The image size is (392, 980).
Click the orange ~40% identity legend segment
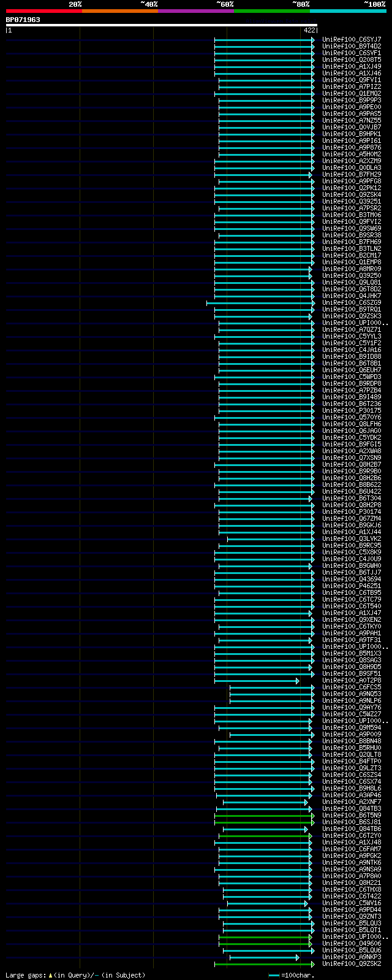pos(120,11)
